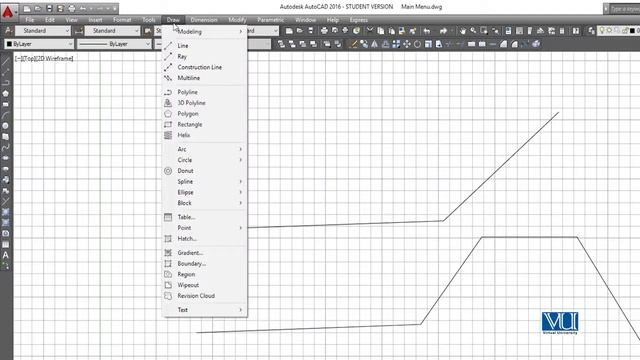Select the Erase tool in Modify toolbar
This screenshot has width=640, height=360.
click(354, 44)
